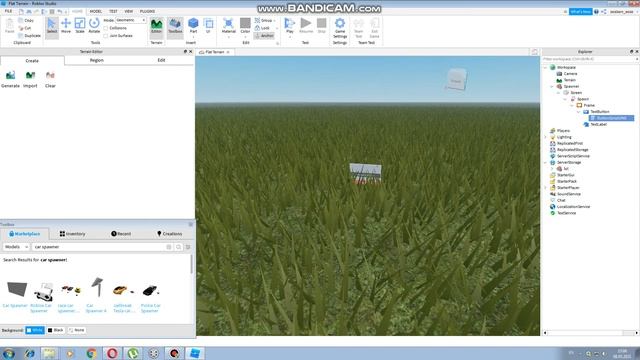The width and height of the screenshot is (640, 360).
Task: Click the Stop test button
Action: [x=322, y=26]
